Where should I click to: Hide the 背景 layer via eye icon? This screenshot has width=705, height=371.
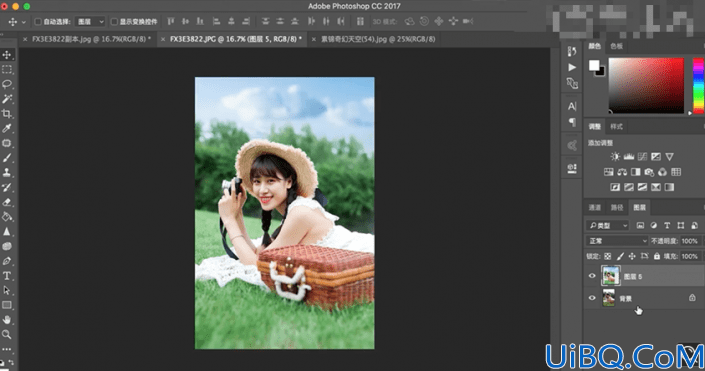(592, 298)
